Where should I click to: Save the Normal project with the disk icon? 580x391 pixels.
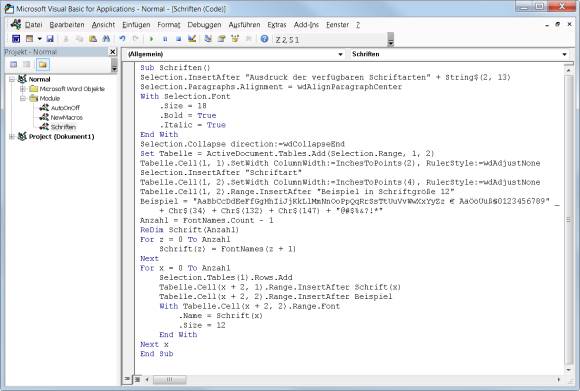coord(50,38)
